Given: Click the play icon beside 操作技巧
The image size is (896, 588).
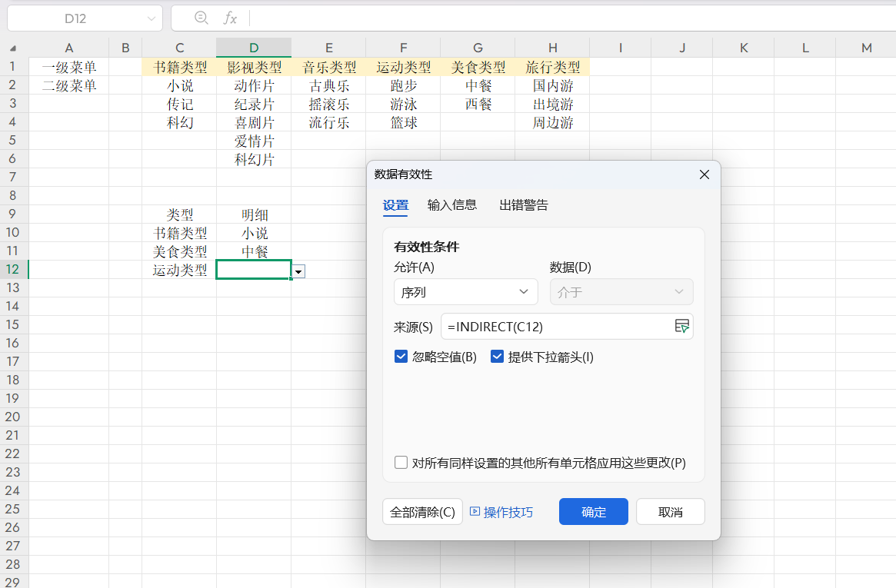Looking at the screenshot, I should point(475,511).
